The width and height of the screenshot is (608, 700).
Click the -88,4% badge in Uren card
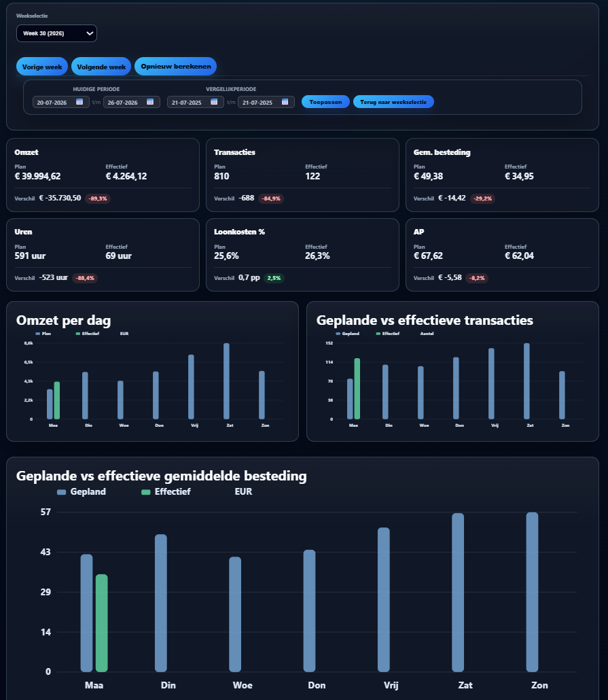tap(85, 278)
